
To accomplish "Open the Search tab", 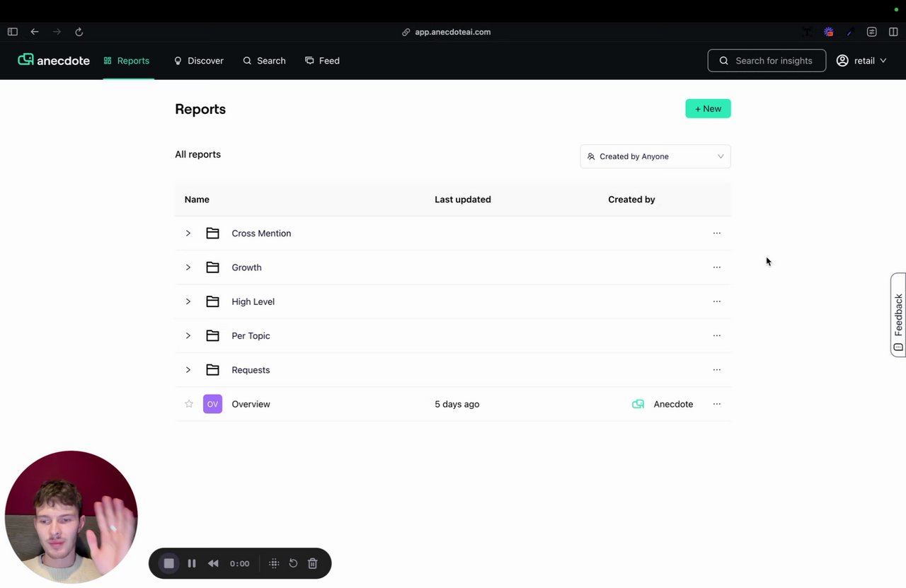I will tap(264, 61).
